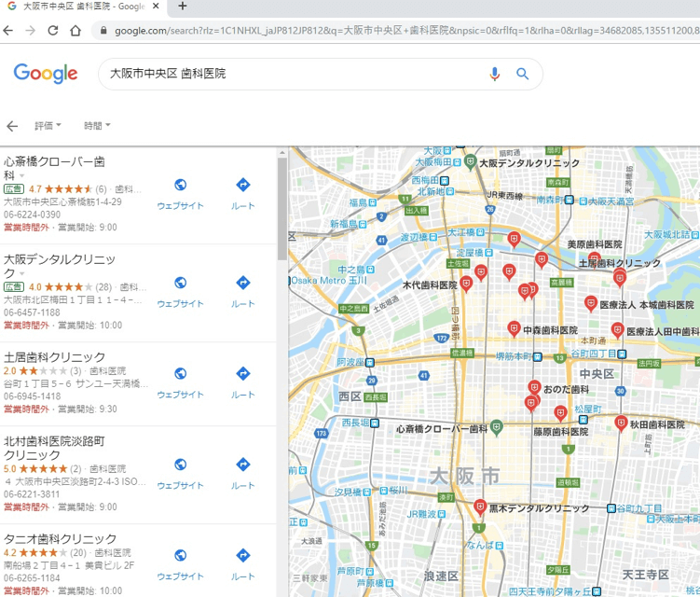Open the 心斎橋クローバー歯科 listing title
Image resolution: width=700 pixels, height=597 pixels.
(x=54, y=168)
